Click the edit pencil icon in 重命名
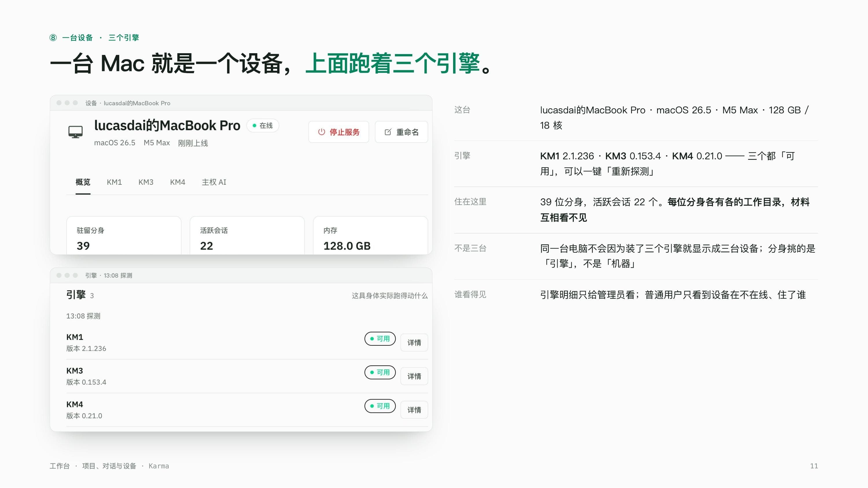This screenshot has width=868, height=488. 388,132
